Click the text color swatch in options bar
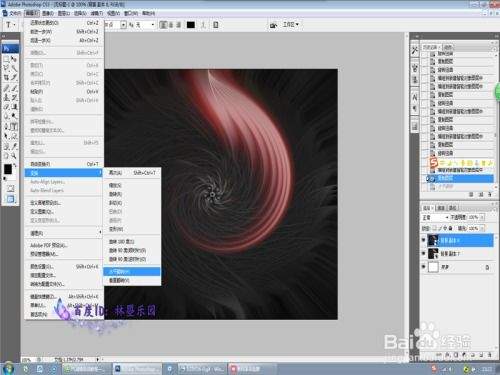 [191, 25]
